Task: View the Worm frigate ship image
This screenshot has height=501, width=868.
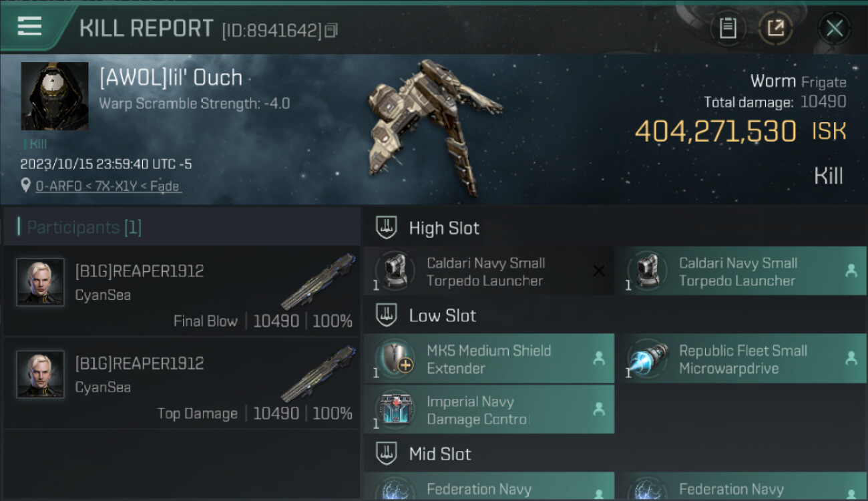Action: pyautogui.click(x=433, y=127)
